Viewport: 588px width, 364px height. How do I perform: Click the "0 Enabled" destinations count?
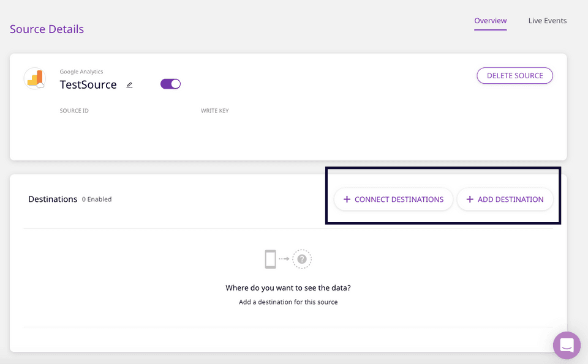click(97, 199)
